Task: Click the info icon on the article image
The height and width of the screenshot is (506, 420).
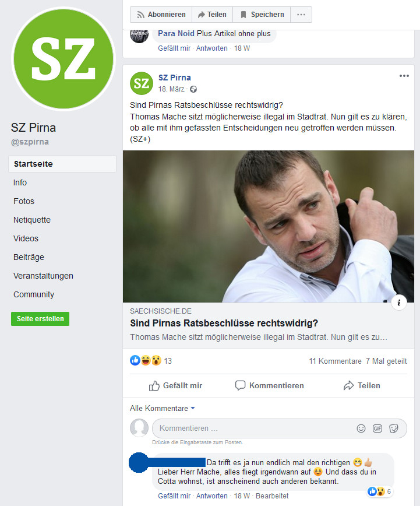Action: pos(399,303)
